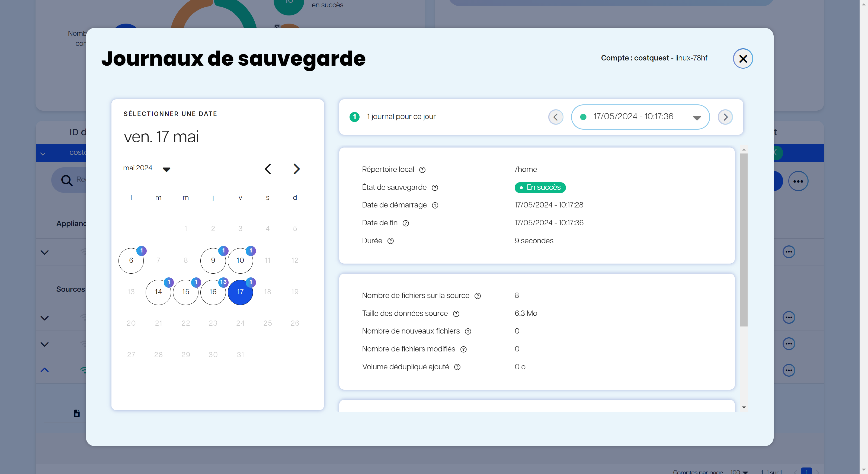Open help icon for Volume dédupliqué ajouté
This screenshot has height=474, width=868.
click(457, 367)
